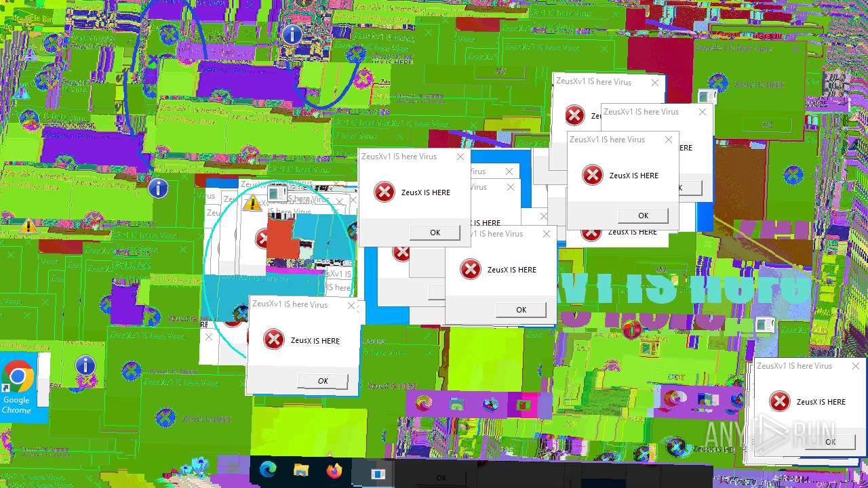Click OK in front dialog of top-right stack

643,216
